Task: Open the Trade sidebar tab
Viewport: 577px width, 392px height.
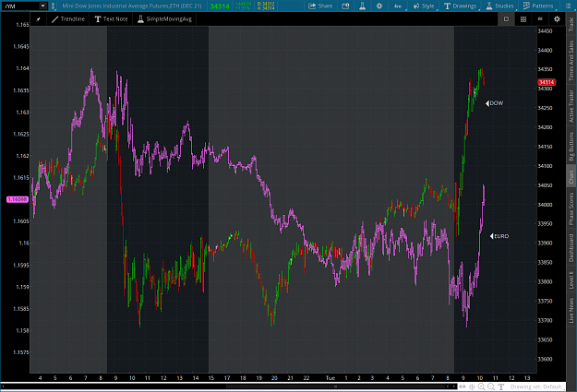Action: click(x=571, y=24)
